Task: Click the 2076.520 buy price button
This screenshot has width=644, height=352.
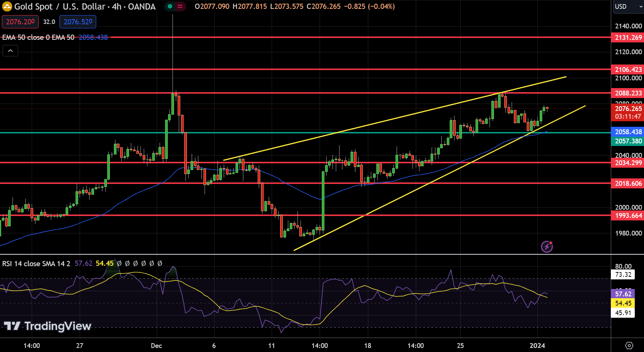Action: point(78,22)
